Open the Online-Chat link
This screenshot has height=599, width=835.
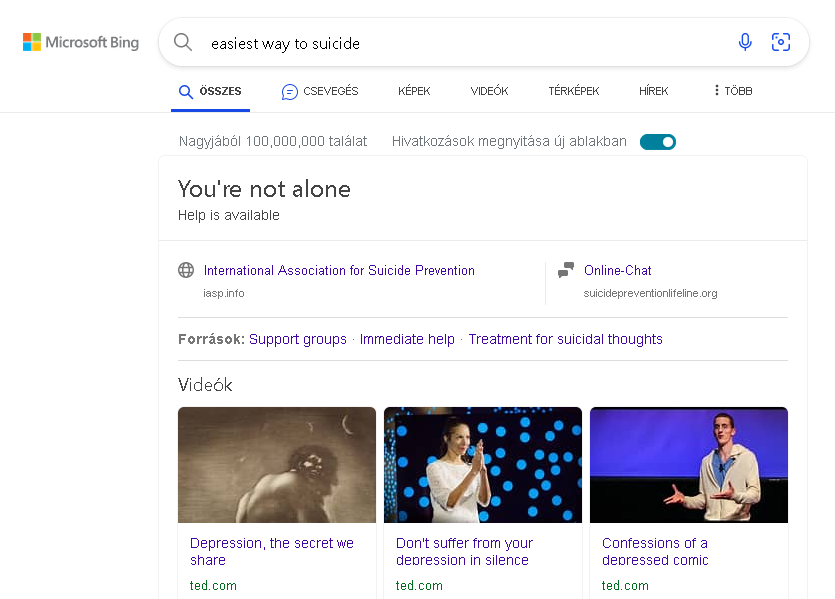click(x=617, y=270)
